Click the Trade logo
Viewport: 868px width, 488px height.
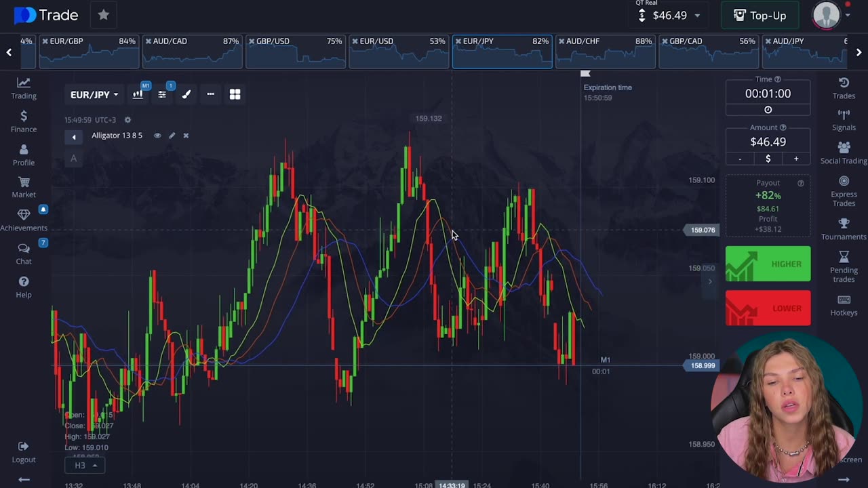[x=46, y=15]
